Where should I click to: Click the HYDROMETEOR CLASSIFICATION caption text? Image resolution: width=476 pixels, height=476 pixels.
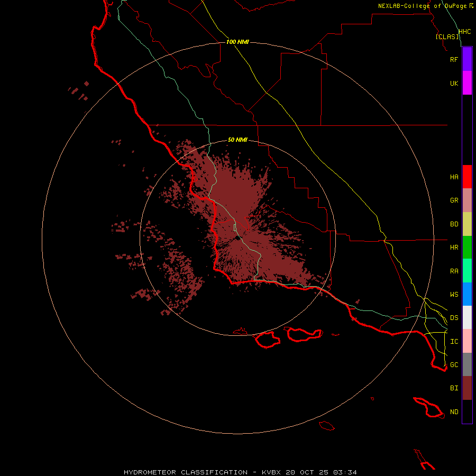tap(186, 472)
